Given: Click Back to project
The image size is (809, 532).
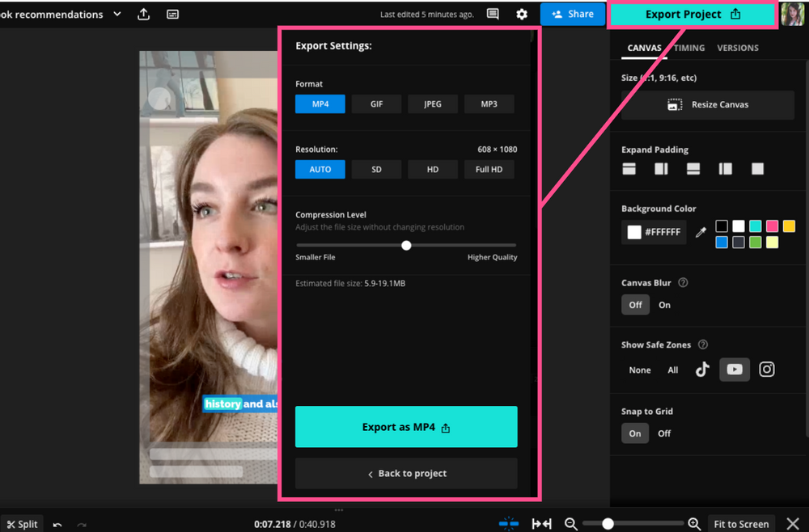Looking at the screenshot, I should click(406, 473).
